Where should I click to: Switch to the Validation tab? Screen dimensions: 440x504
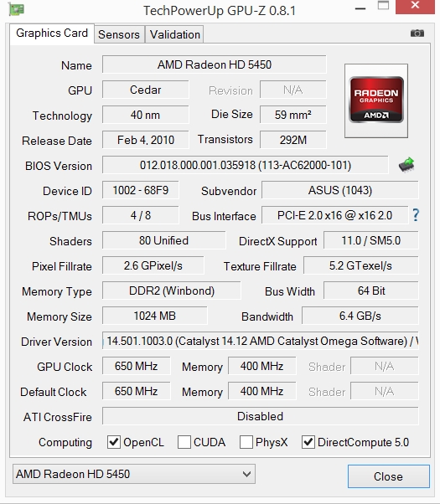(x=175, y=34)
